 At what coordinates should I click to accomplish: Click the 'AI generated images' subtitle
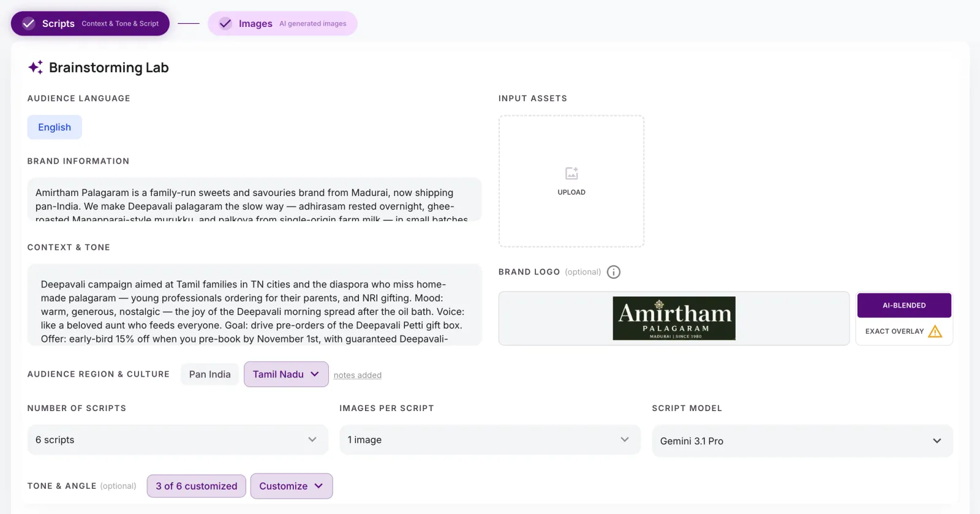tap(313, 24)
